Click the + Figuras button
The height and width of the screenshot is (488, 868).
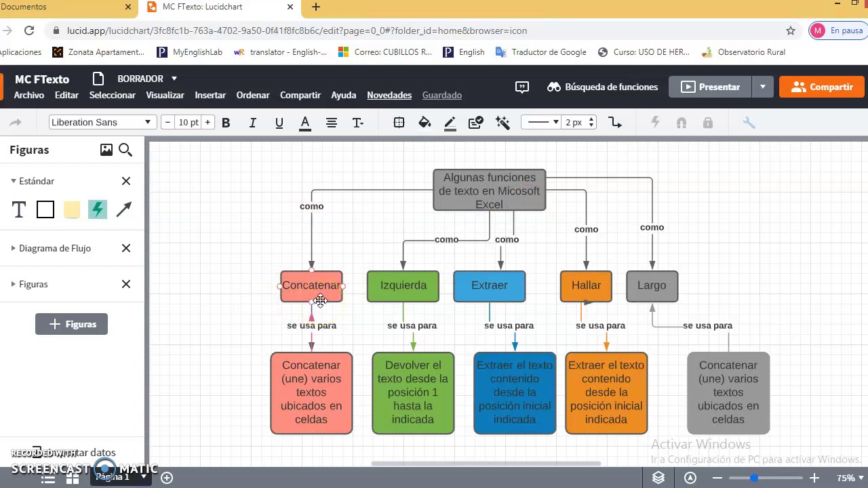point(71,324)
